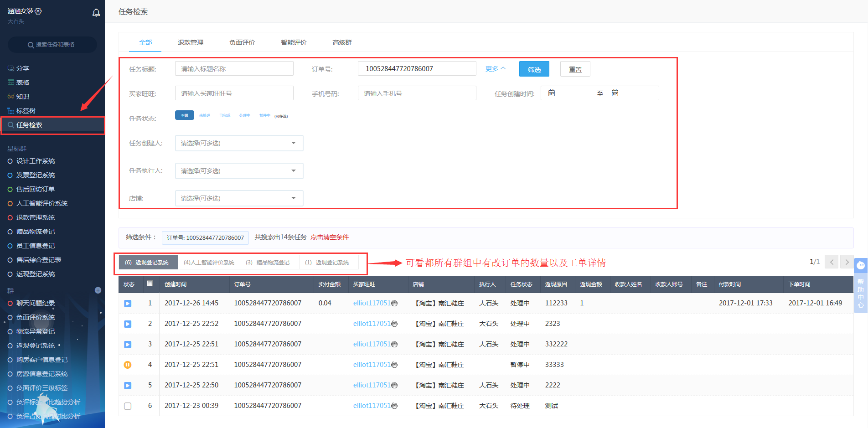Viewport: 868px width, 428px height.
Task: Go to previous page arrow
Action: (832, 262)
